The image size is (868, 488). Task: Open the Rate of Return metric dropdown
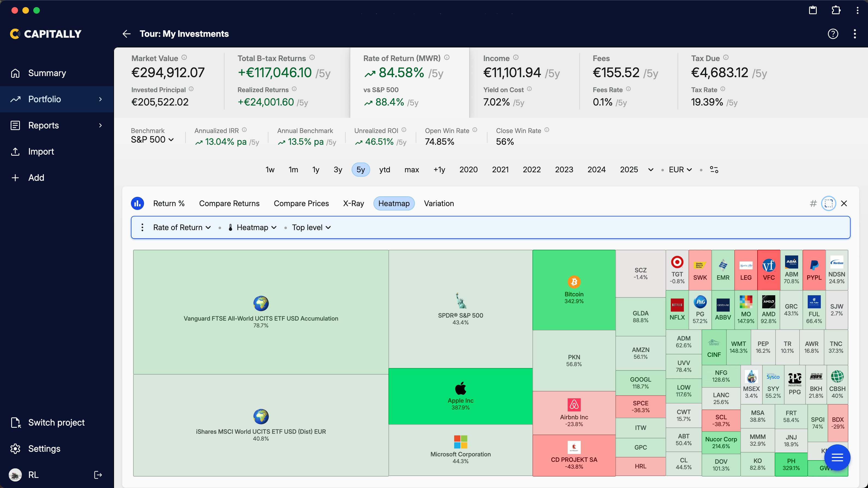click(182, 227)
